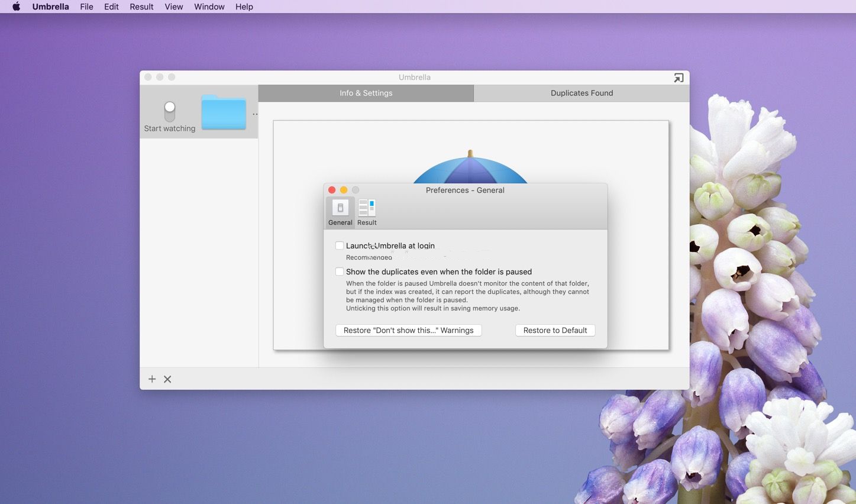Screen dimensions: 856x504
Task: Toggle the Start watching switch
Action: click(x=170, y=111)
